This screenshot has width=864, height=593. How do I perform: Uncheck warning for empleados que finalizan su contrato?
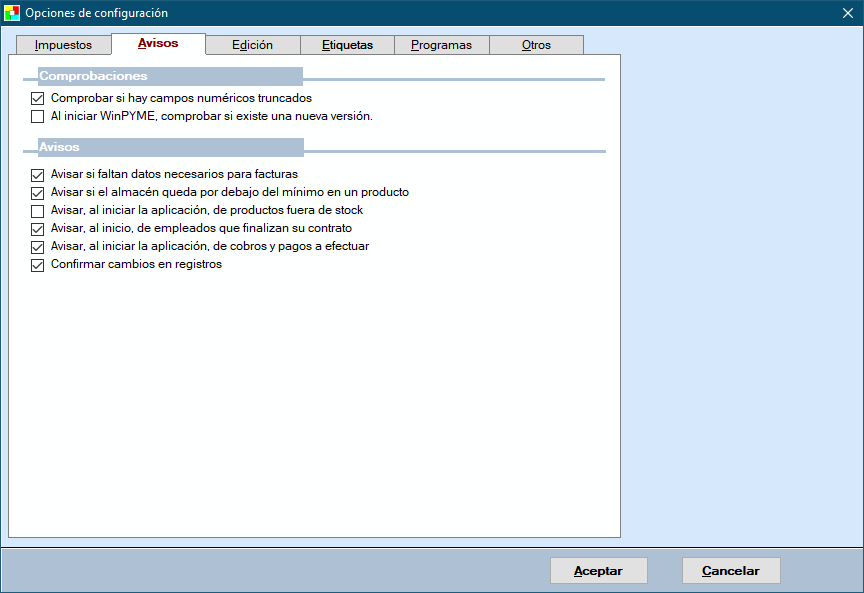point(38,228)
